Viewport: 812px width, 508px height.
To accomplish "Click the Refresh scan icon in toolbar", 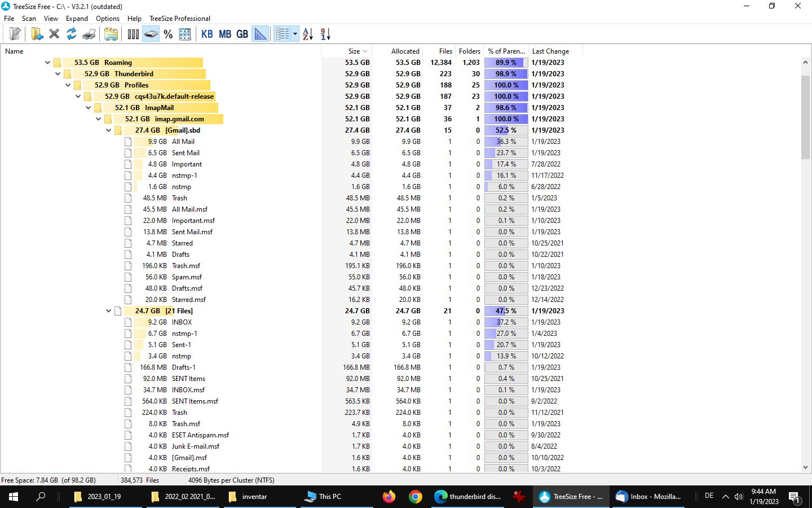I will coord(72,34).
